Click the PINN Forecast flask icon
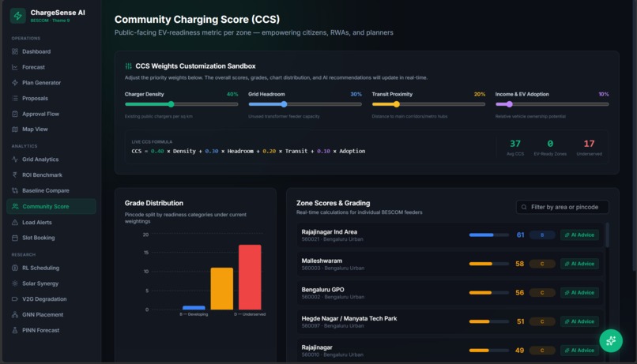The width and height of the screenshot is (637, 364). (15, 330)
